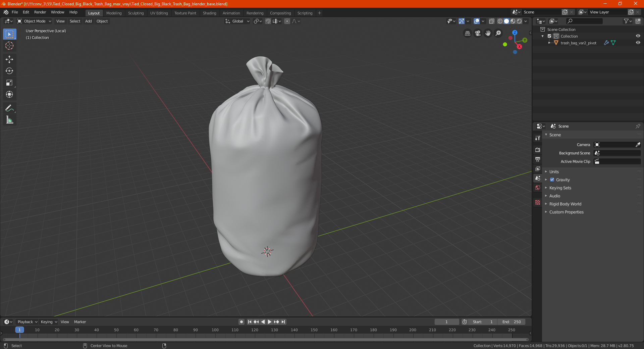644x349 pixels.
Task: Open the Output properties tab
Action: click(538, 159)
